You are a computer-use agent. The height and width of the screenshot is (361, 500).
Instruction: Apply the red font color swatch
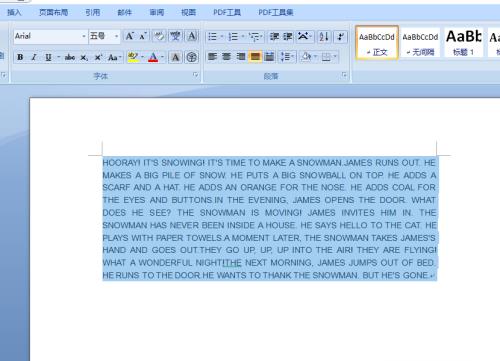pos(153,57)
